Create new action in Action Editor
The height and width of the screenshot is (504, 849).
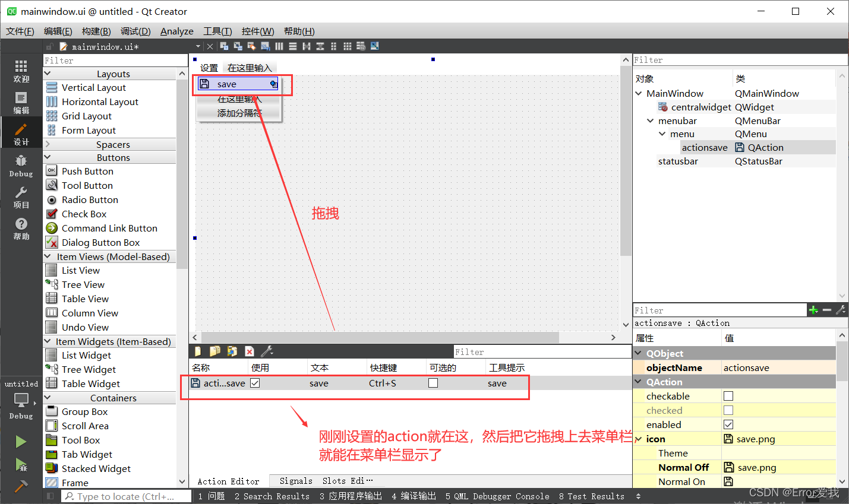pos(198,351)
